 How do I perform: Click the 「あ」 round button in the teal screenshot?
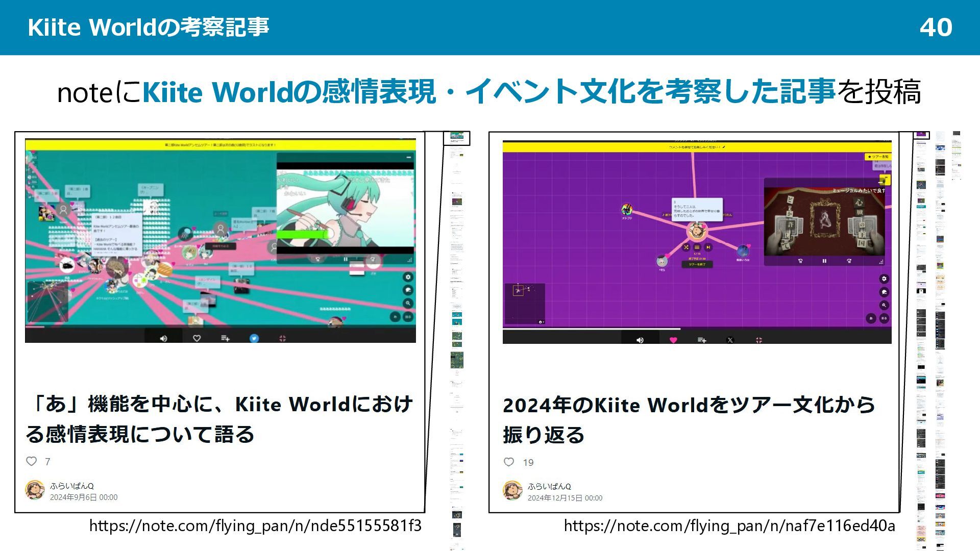pyautogui.click(x=395, y=317)
